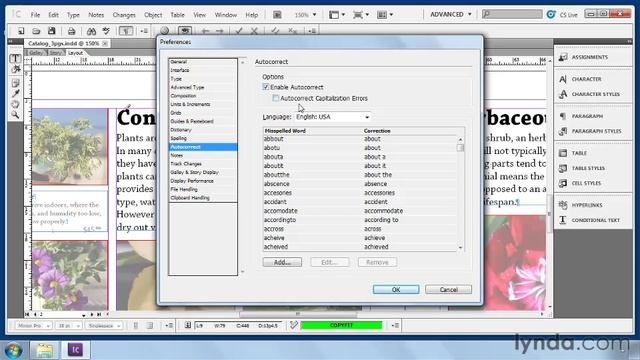The image size is (640, 360).
Task: Open the Windows Start menu
Action: tap(13, 350)
